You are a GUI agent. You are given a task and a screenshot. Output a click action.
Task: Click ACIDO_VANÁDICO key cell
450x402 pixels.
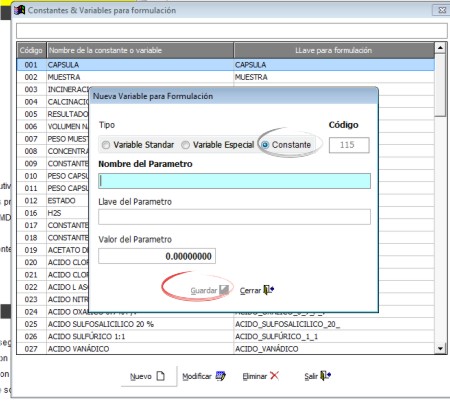click(x=334, y=349)
